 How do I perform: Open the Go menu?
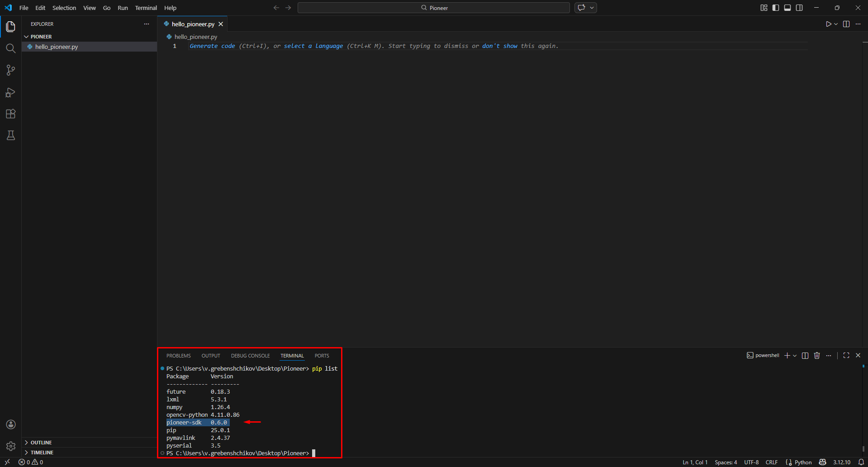(107, 8)
